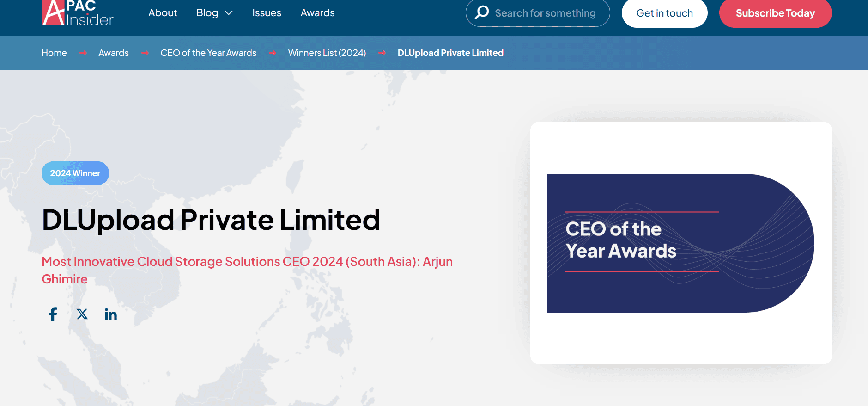The image size is (868, 406).
Task: Open CEO of the Year Awards breadcrumb
Action: point(208,53)
